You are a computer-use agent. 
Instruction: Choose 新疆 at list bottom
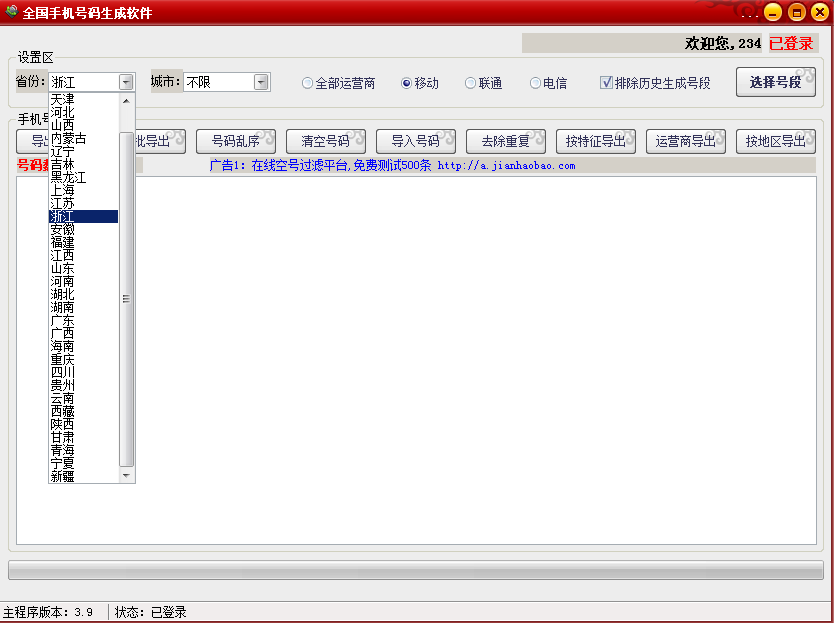click(x=84, y=477)
